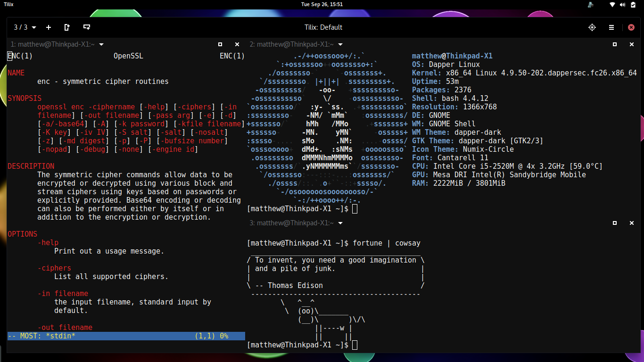Expand terminal 1 title dropdown arrow
This screenshot has height=362, width=644.
click(x=101, y=44)
